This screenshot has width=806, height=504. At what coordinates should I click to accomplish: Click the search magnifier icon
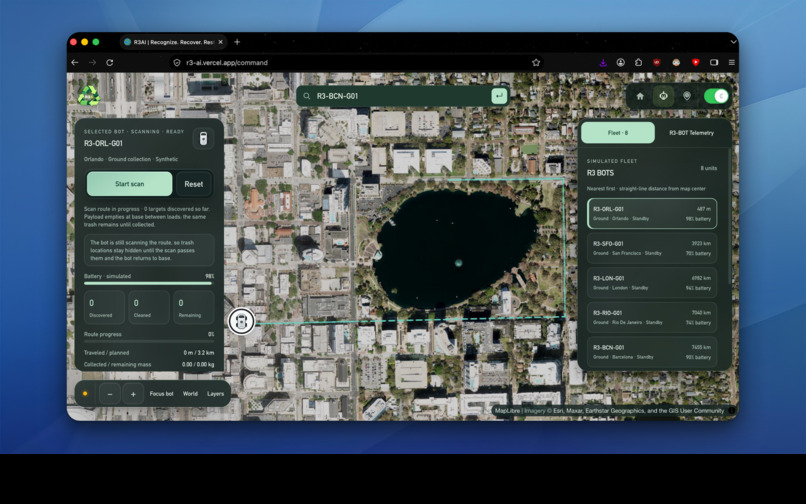tap(307, 96)
